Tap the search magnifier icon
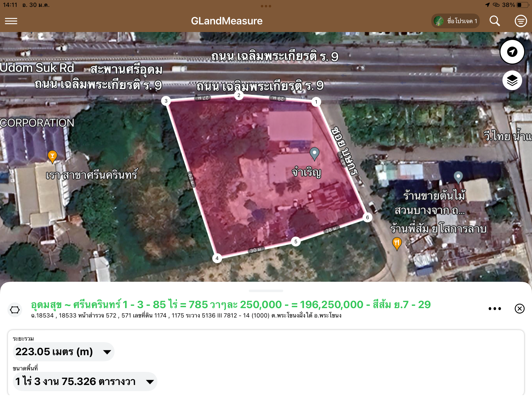Viewport: 532px width, 399px height. point(495,21)
